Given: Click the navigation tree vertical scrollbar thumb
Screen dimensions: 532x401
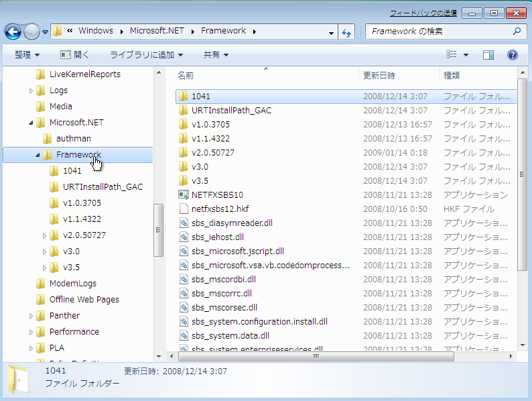Looking at the screenshot, I should 158,230.
